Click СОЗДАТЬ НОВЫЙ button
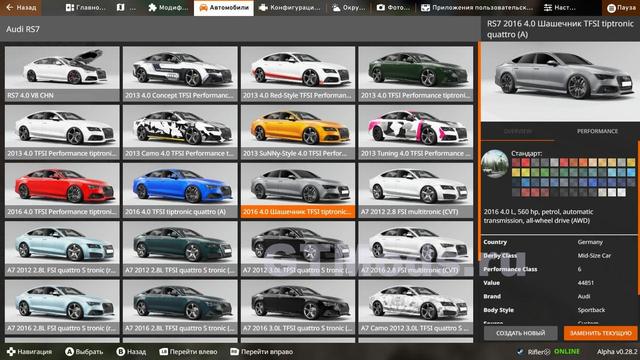This screenshot has height=360, width=640. click(x=520, y=333)
